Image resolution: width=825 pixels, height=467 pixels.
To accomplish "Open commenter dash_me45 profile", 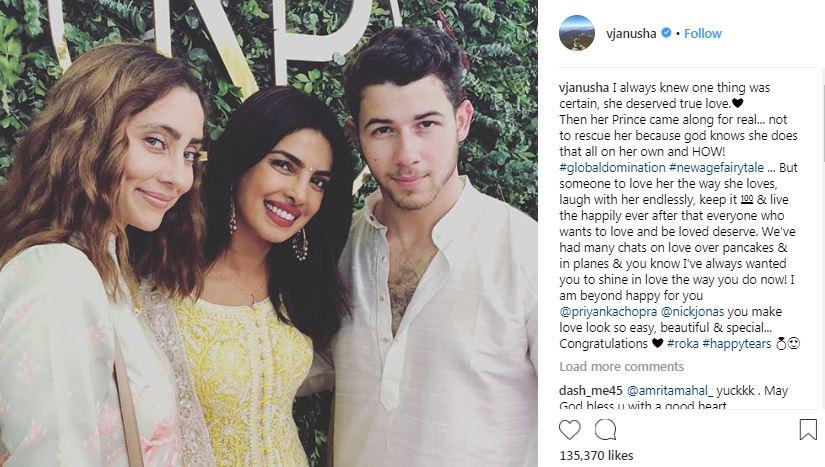I will (x=590, y=391).
